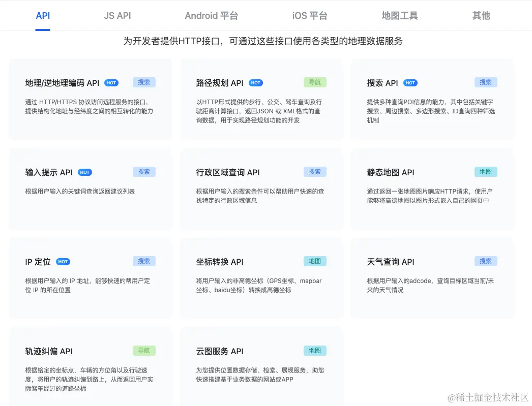Select the Android 平台 tab

click(x=212, y=16)
